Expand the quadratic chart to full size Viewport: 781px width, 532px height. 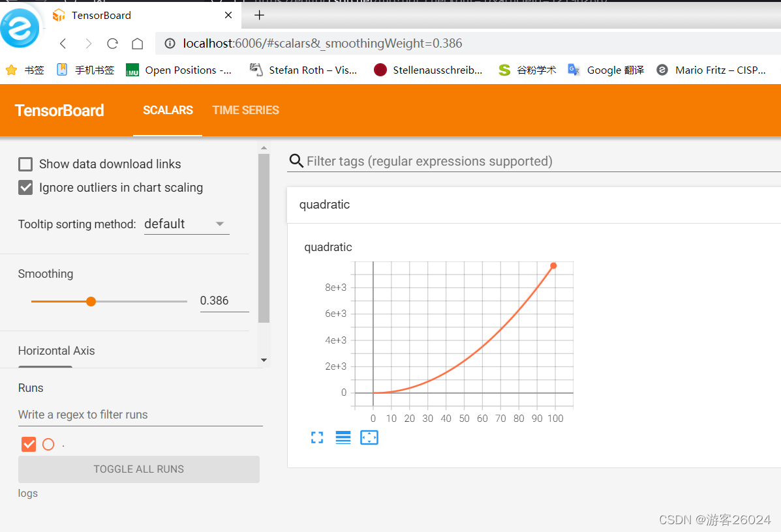click(317, 438)
